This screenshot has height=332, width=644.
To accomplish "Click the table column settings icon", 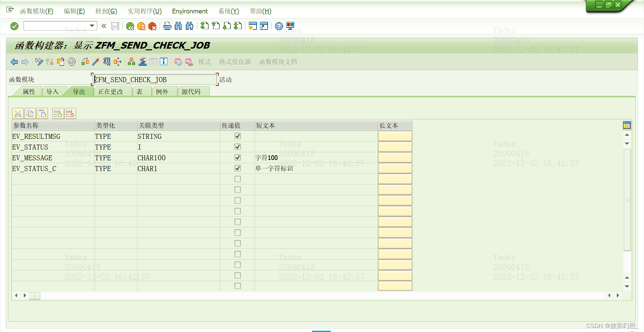I will pyautogui.click(x=627, y=125).
